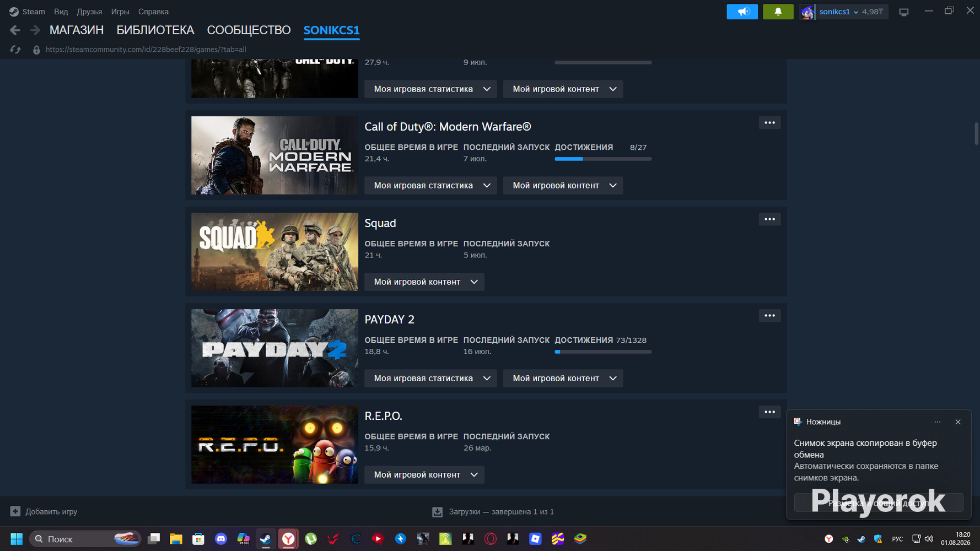Image resolution: width=980 pixels, height=551 pixels.
Task: Open Загрузки — завершена 1 из 1
Action: point(493,512)
